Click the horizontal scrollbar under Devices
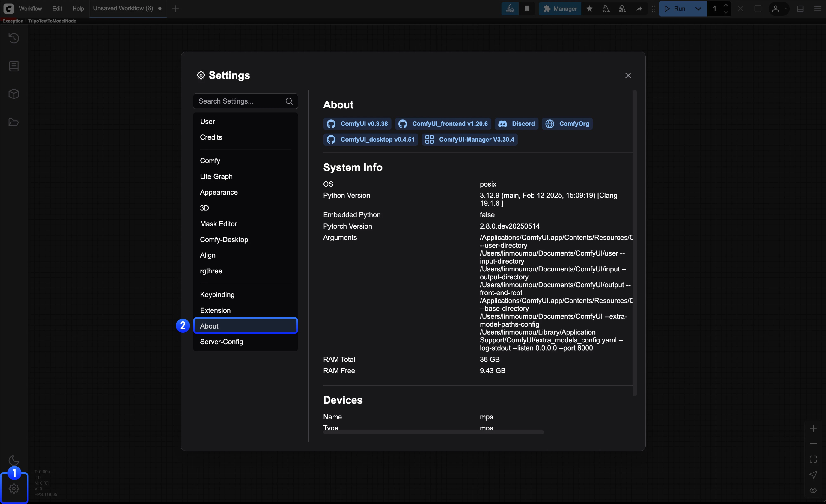 tap(433, 432)
